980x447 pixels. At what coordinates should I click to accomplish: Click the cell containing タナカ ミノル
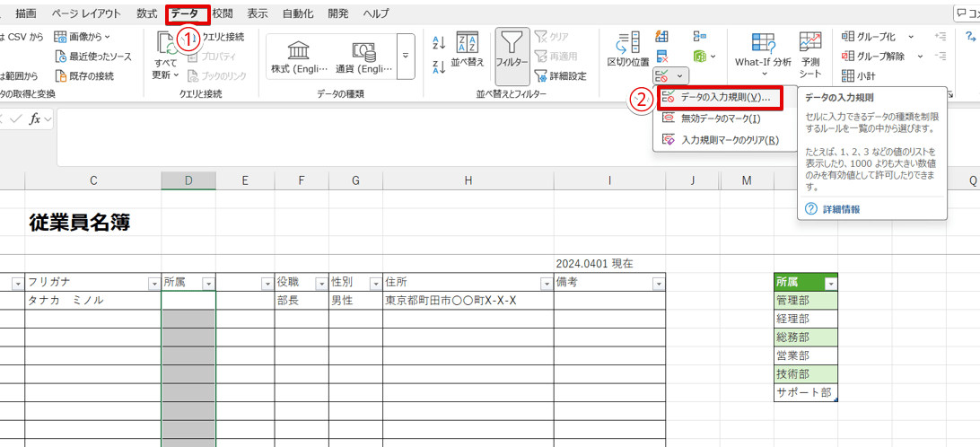[93, 301]
